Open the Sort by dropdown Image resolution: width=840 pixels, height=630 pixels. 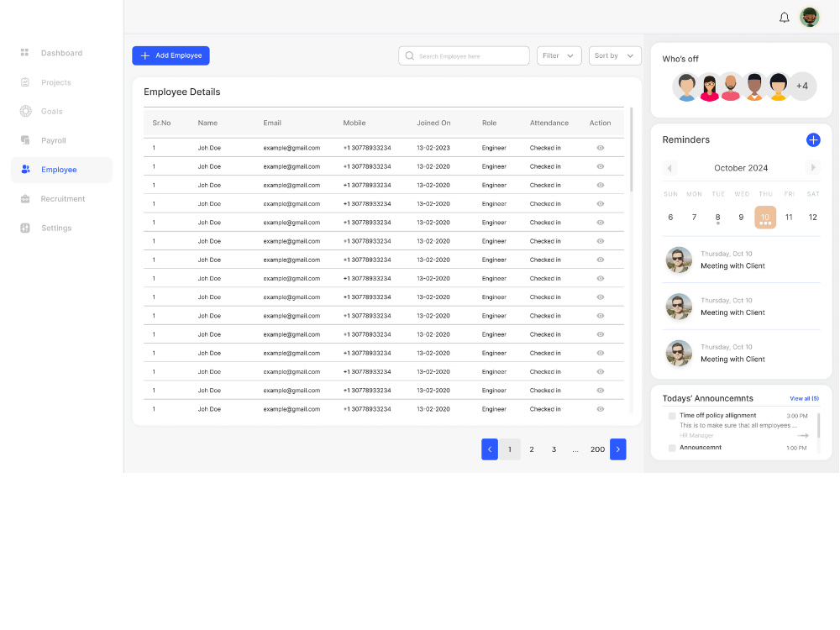[615, 55]
